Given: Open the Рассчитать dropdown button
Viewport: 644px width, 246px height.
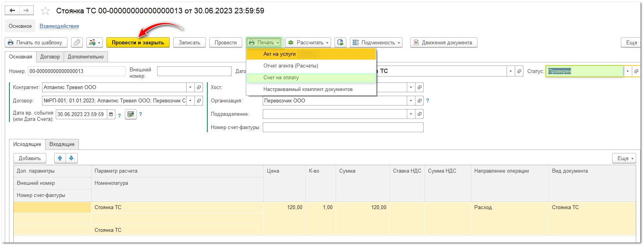Looking at the screenshot, I should point(308,42).
